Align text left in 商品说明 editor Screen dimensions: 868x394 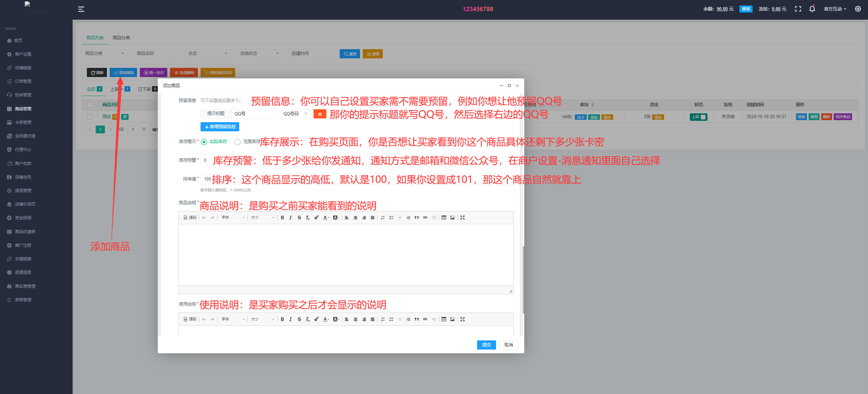tap(347, 218)
